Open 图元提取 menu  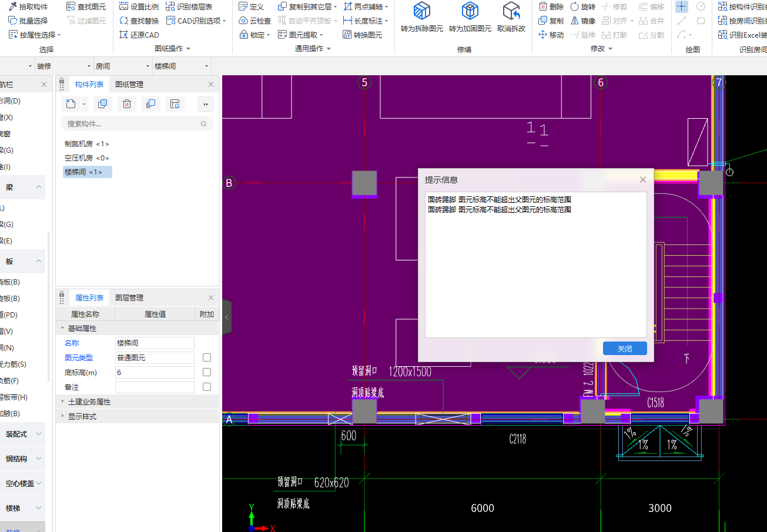pos(300,35)
